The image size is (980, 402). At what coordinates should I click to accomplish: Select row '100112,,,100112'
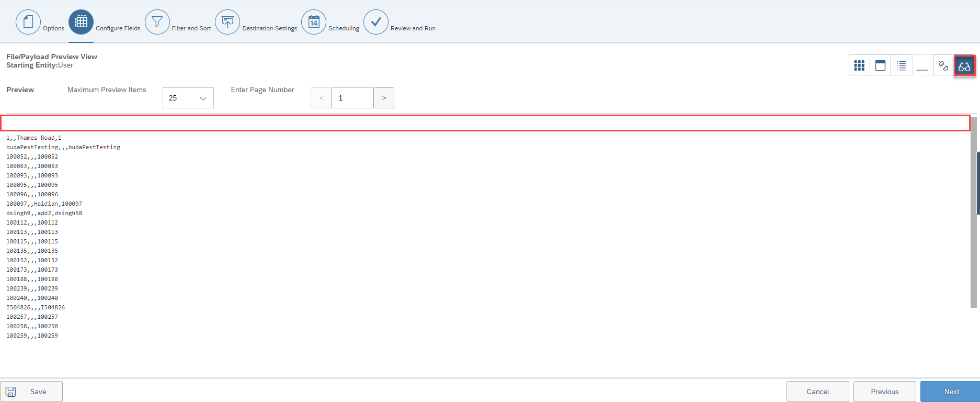[32, 222]
